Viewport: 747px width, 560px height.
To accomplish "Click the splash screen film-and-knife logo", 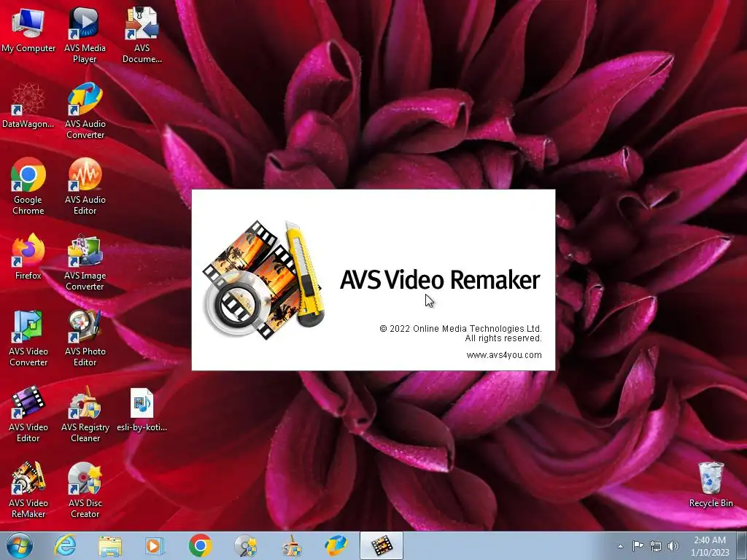I will coord(263,279).
